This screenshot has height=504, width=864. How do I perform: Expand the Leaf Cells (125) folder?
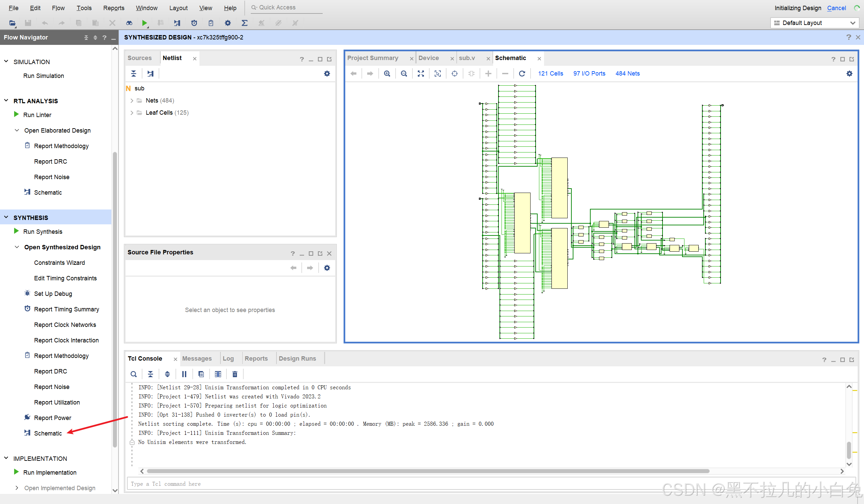coord(132,113)
